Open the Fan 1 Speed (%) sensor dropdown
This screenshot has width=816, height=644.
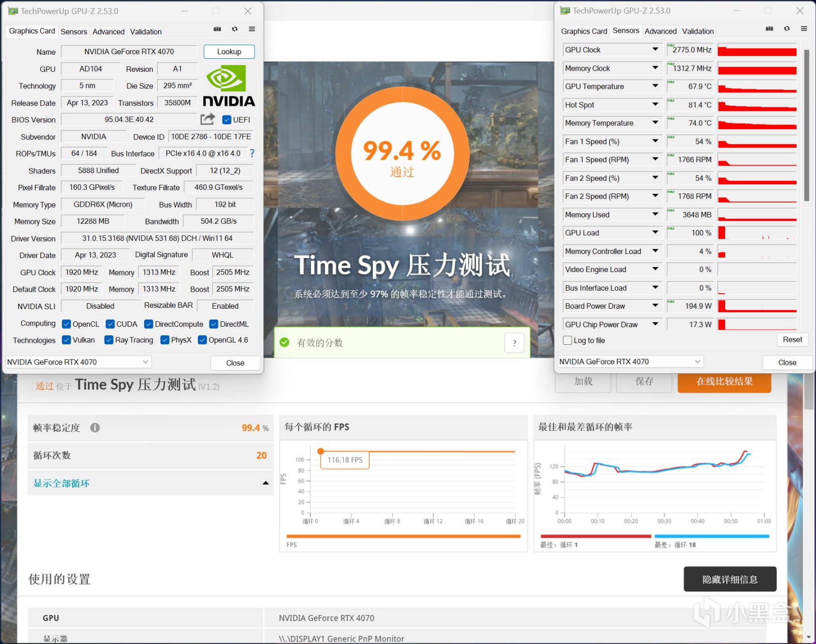tap(655, 142)
